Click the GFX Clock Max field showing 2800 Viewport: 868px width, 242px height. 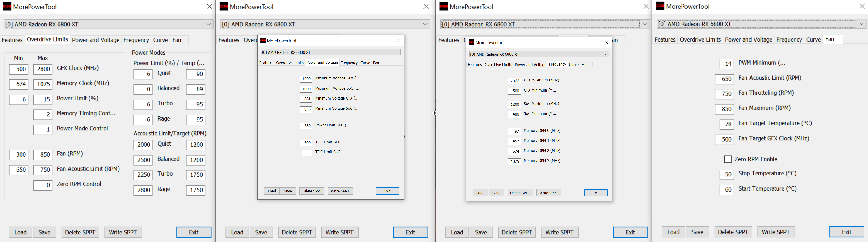(x=43, y=69)
